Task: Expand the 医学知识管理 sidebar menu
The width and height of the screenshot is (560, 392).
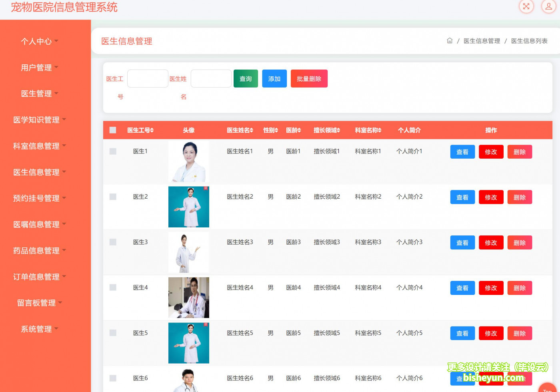Action: coord(40,120)
